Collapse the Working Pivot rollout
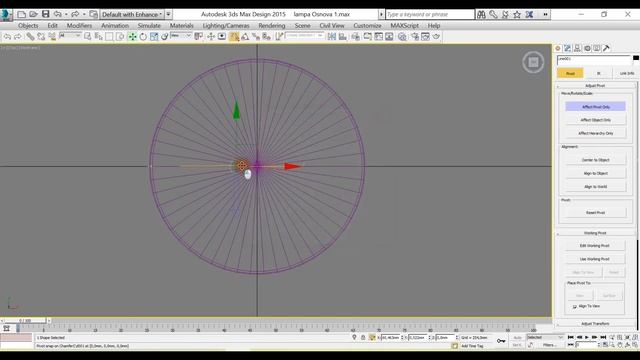The image size is (640, 360). (595, 233)
